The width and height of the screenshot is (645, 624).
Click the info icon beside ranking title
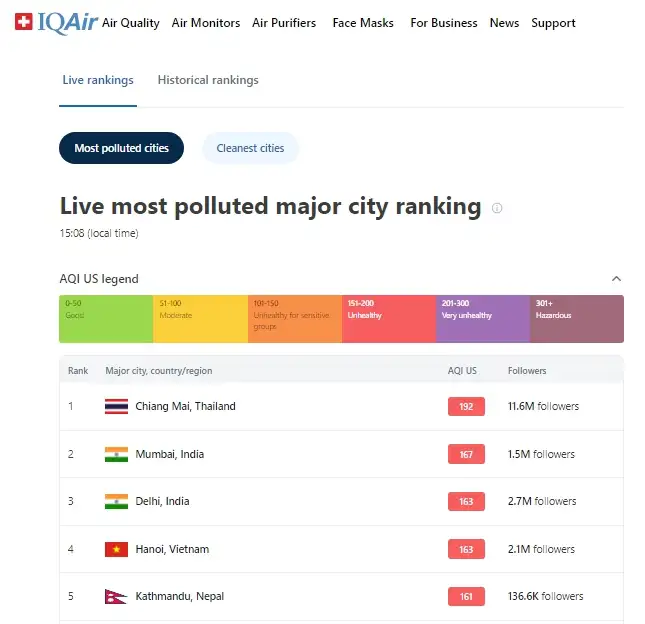(x=497, y=208)
